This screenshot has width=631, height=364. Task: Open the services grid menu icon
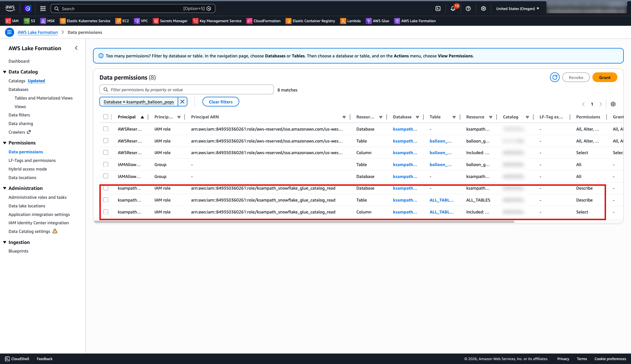43,9
